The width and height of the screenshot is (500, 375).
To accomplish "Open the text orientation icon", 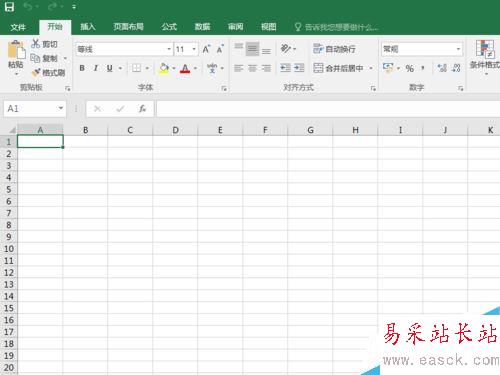I will pos(286,49).
